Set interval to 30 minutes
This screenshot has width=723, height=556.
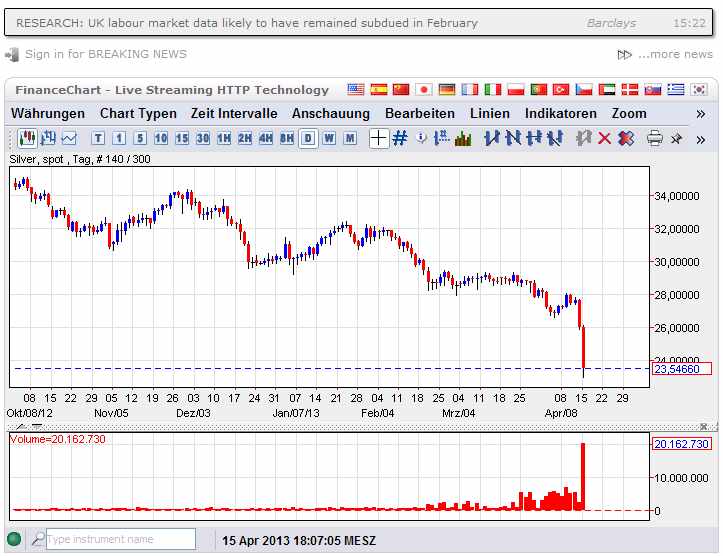pyautogui.click(x=203, y=138)
